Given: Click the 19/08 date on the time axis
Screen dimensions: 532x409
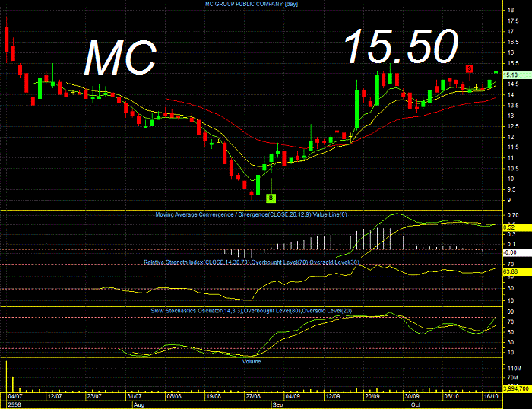Looking at the screenshot, I should [x=214, y=396].
